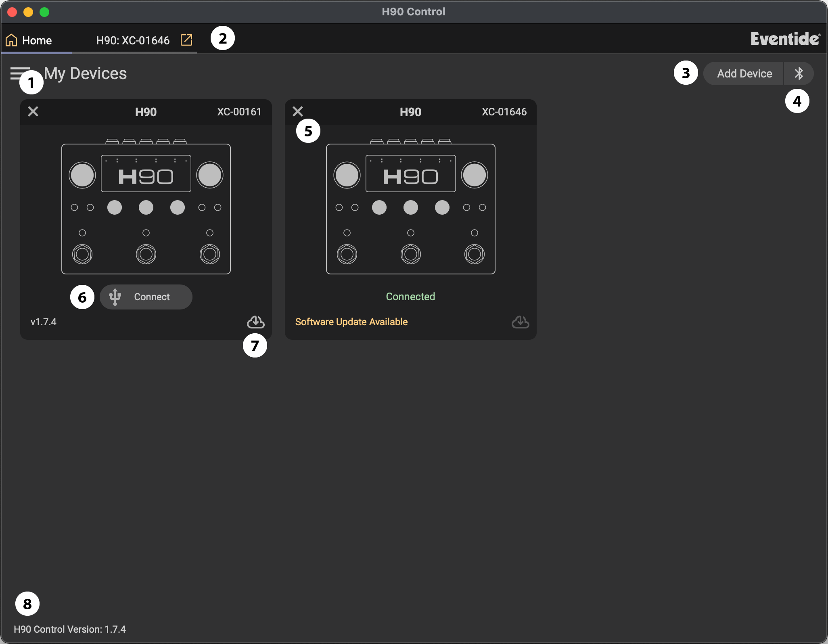The width and height of the screenshot is (828, 644).
Task: Click the My Devices heading
Action: pyautogui.click(x=86, y=73)
